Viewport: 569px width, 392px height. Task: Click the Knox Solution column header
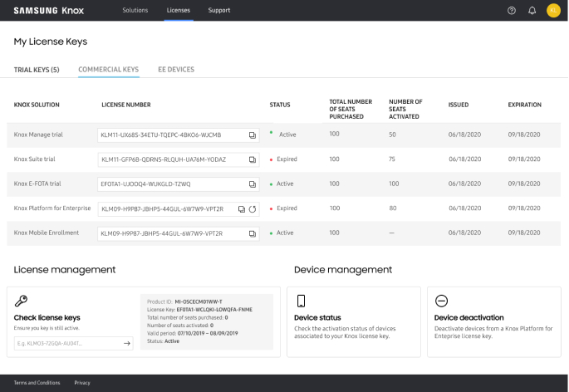(x=37, y=105)
